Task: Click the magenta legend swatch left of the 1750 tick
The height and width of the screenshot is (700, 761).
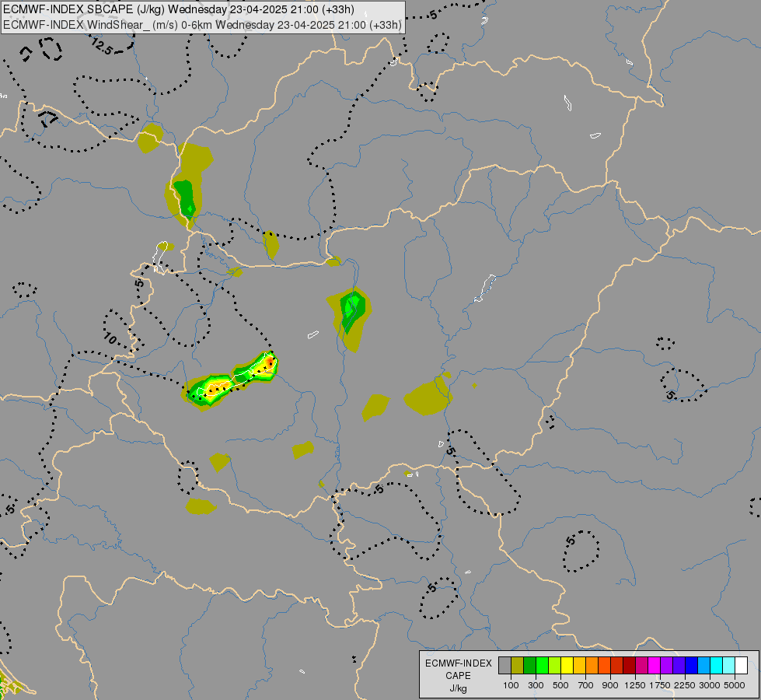Action: pyautogui.click(x=654, y=665)
